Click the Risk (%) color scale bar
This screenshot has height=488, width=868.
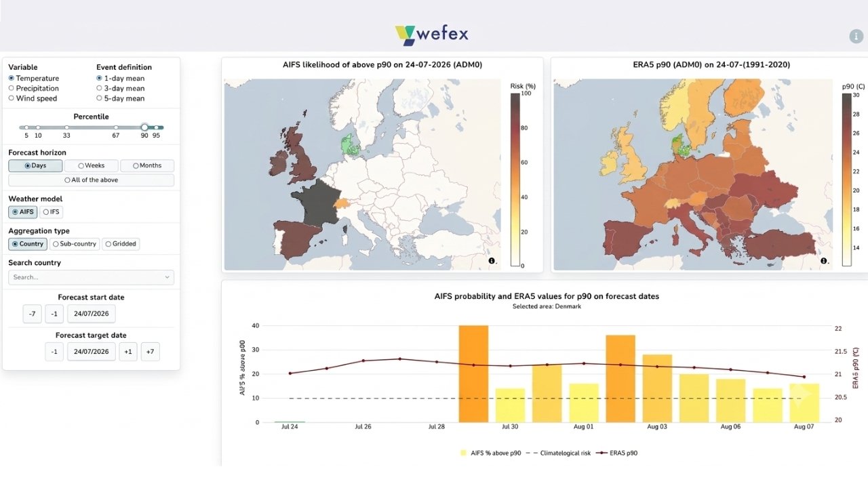(x=515, y=180)
